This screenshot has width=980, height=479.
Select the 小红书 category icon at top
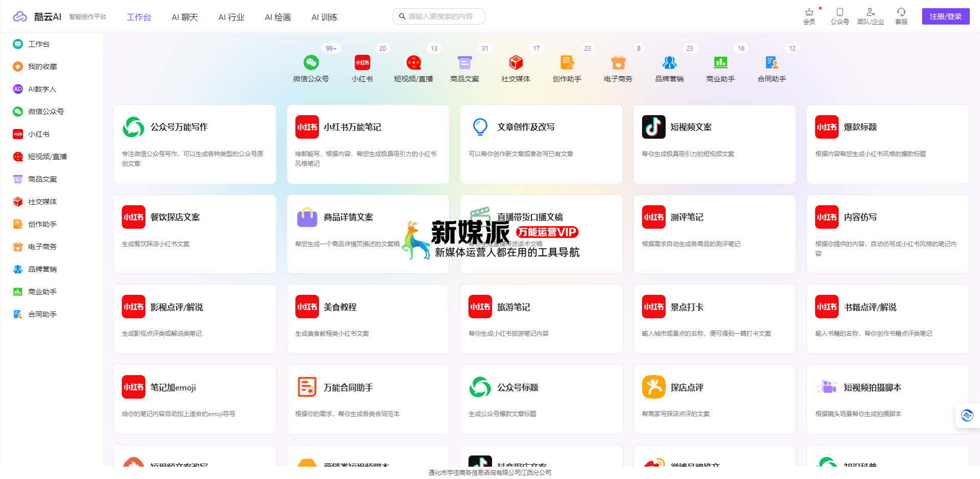(x=362, y=62)
